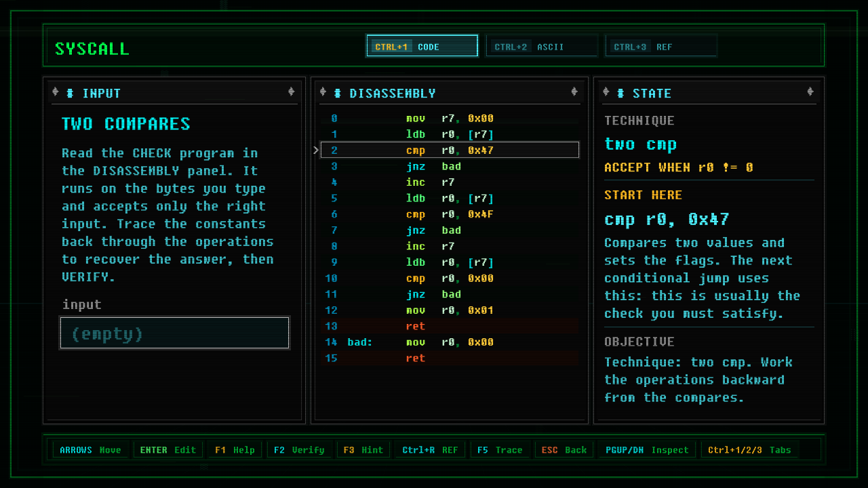Click the current-line arrow marker beside line 2

[x=316, y=150]
